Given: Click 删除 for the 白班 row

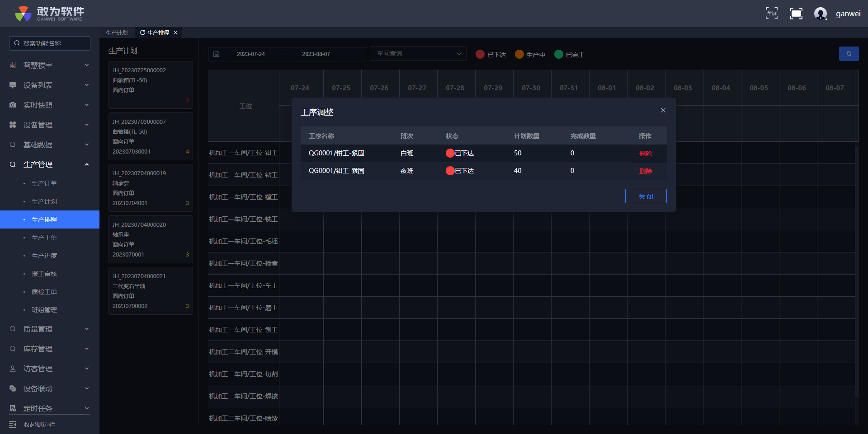Looking at the screenshot, I should pos(645,154).
